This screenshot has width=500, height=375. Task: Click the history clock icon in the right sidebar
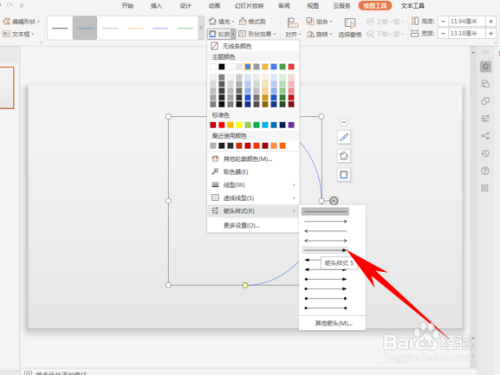(x=485, y=153)
